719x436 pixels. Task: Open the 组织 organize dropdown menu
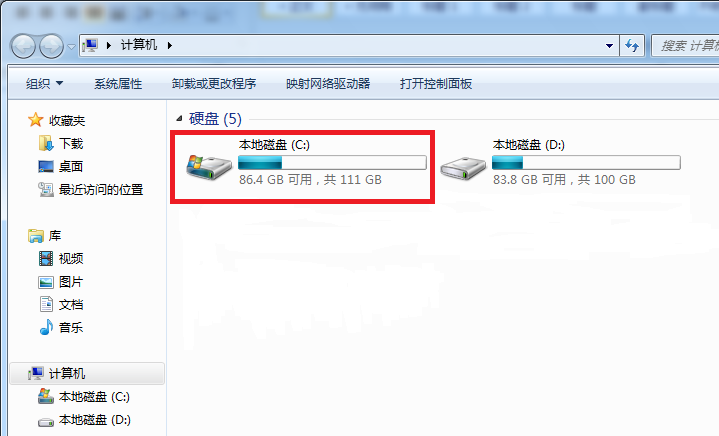44,83
